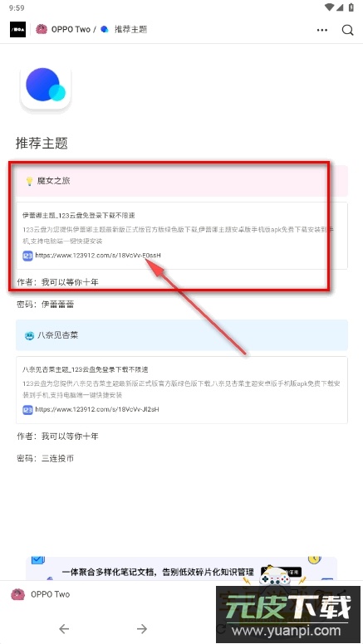Image resolution: width=363 pixels, height=644 pixels.
Task: Tap the 伊蕾娜主题 card title
Action: pyautogui.click(x=79, y=215)
